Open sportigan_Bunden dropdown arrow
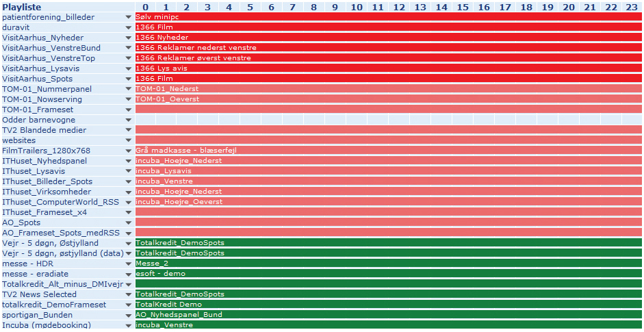This screenshot has height=332, width=644. coord(129,315)
